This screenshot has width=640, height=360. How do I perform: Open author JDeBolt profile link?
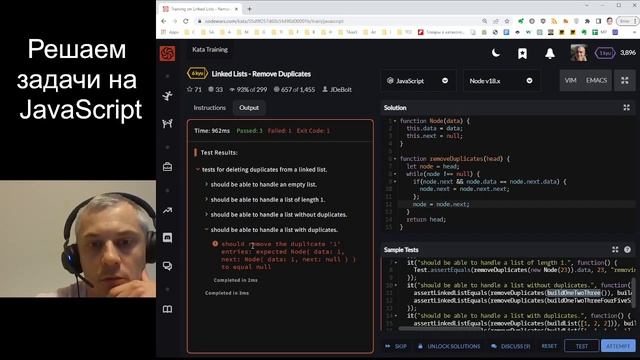337,89
